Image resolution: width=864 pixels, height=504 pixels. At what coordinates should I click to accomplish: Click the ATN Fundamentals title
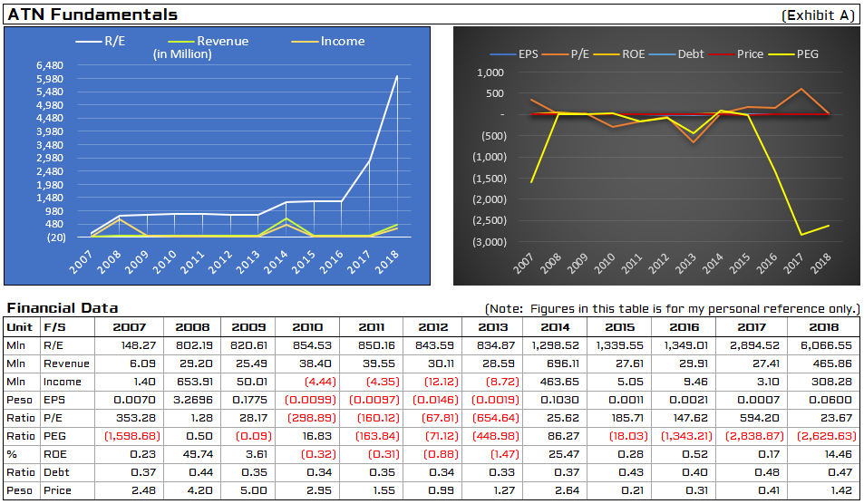pyautogui.click(x=92, y=15)
